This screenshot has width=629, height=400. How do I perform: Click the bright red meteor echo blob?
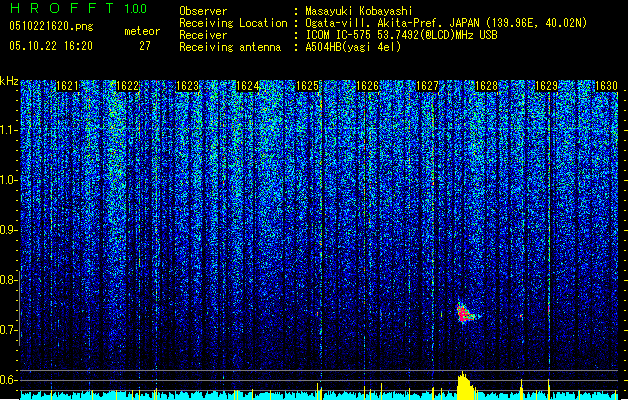465,313
